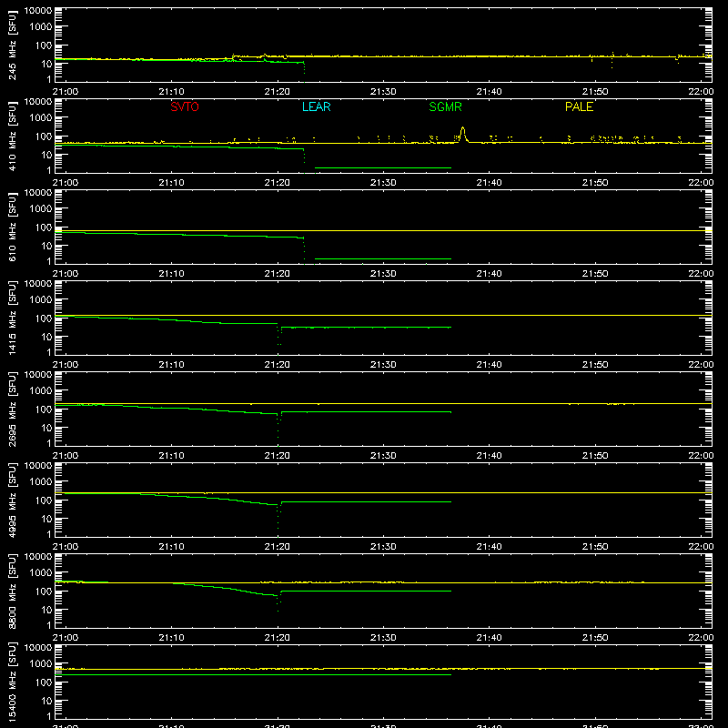The height and width of the screenshot is (728, 728).
Task: Click the 1415 MHz [SFU] axis title
Action: click(x=12, y=318)
